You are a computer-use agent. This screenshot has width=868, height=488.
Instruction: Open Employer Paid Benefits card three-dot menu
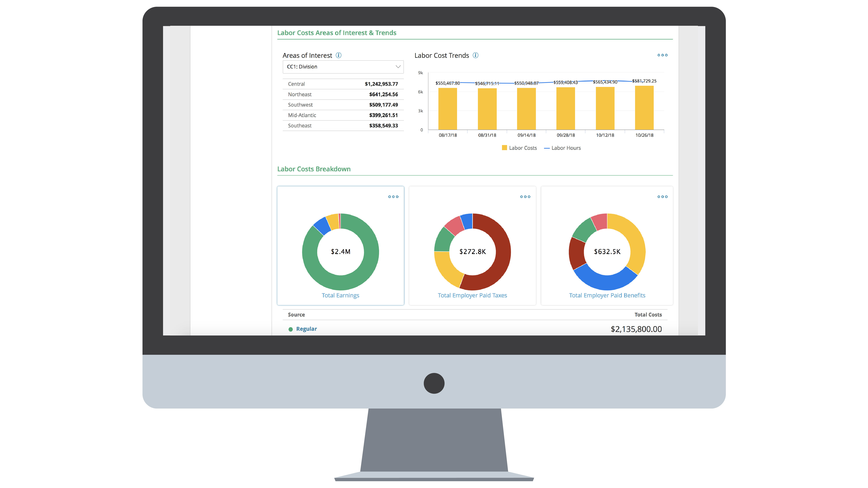pyautogui.click(x=662, y=197)
